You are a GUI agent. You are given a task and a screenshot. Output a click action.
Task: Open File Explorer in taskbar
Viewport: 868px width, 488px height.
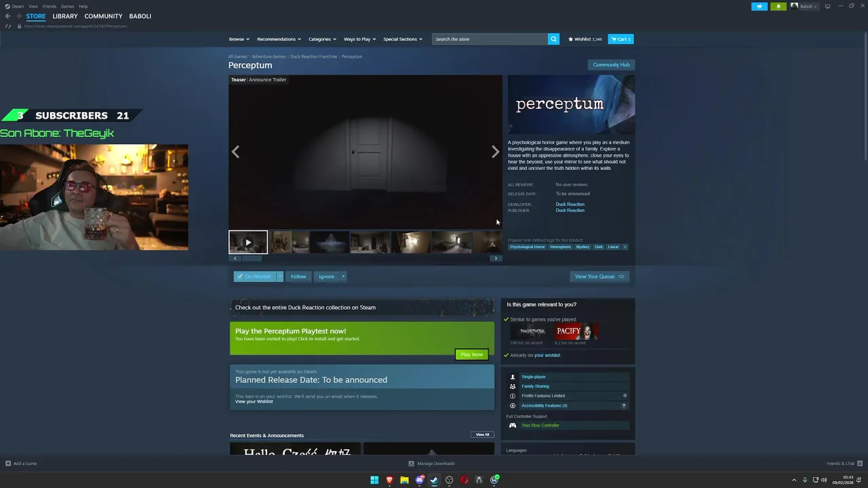point(404,480)
